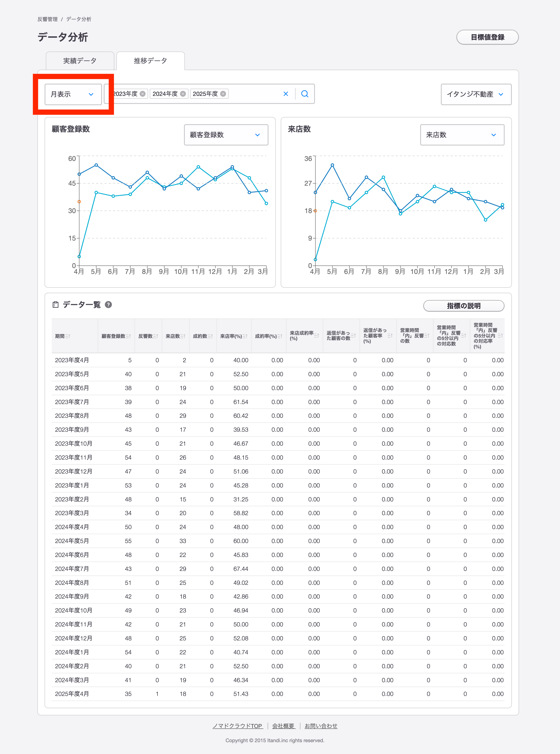
Task: Click the 2024年度3月 row label
Action: click(72, 680)
